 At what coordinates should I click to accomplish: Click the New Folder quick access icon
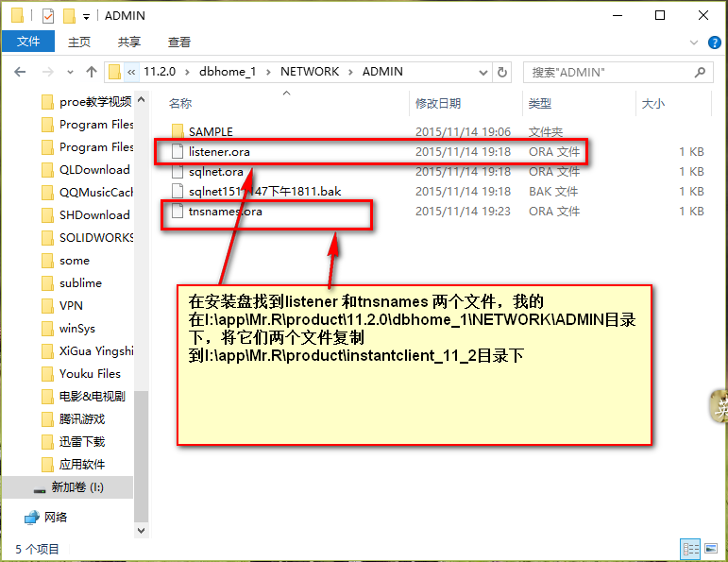click(69, 16)
